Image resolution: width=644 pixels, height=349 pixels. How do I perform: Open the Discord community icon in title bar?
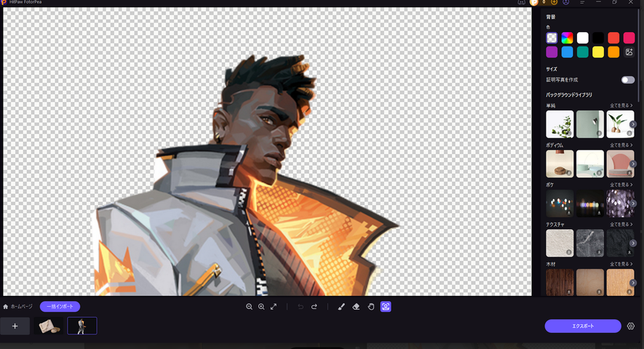[x=521, y=2]
